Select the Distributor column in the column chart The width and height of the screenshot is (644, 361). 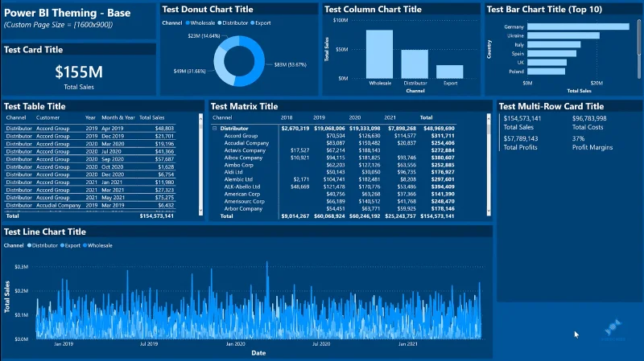click(x=415, y=64)
